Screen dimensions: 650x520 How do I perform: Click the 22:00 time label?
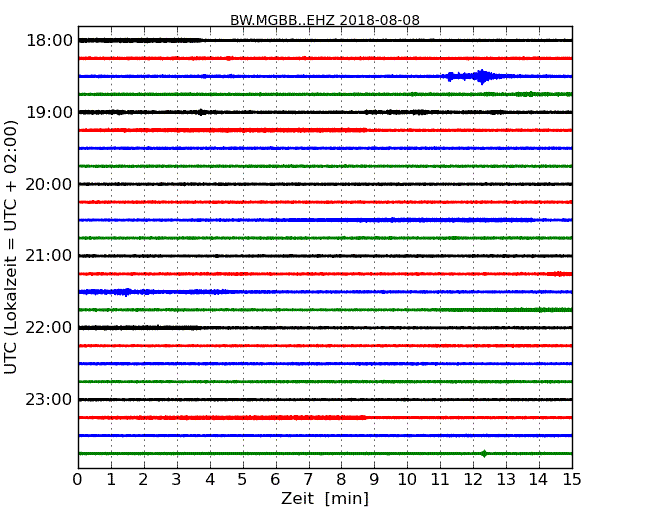click(x=49, y=328)
